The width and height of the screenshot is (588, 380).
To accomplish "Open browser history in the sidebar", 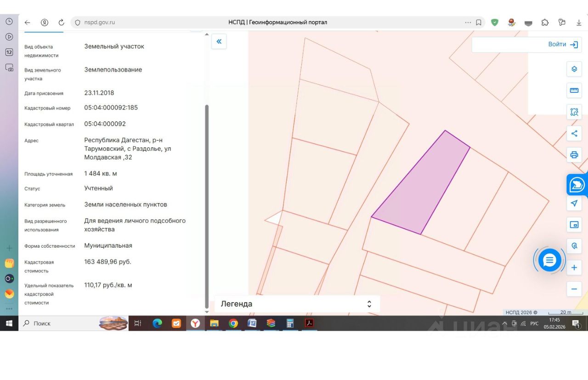I will 9,21.
